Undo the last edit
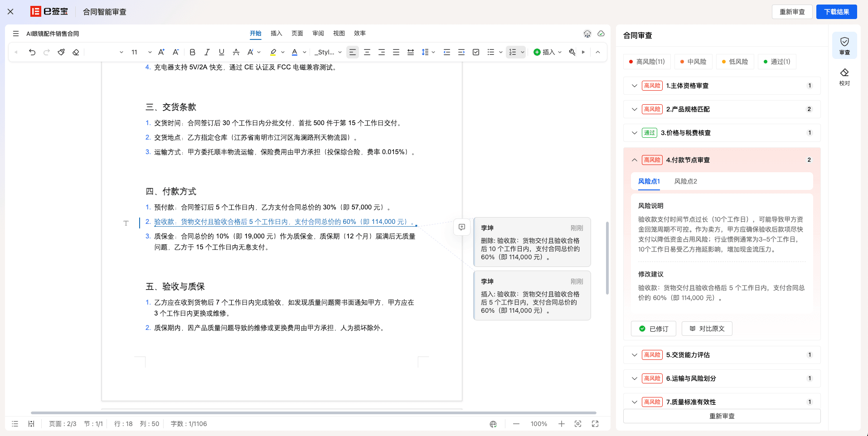868x436 pixels. pos(32,52)
